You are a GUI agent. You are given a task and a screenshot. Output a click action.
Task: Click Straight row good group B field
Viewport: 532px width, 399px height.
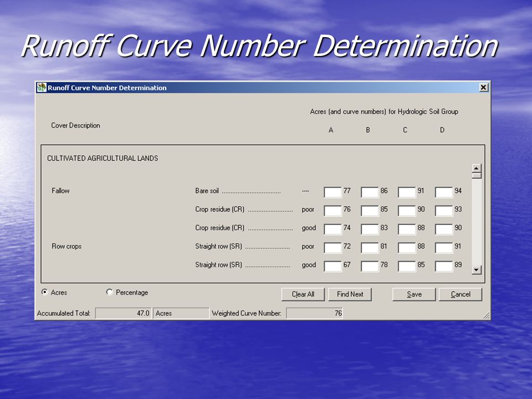point(370,266)
